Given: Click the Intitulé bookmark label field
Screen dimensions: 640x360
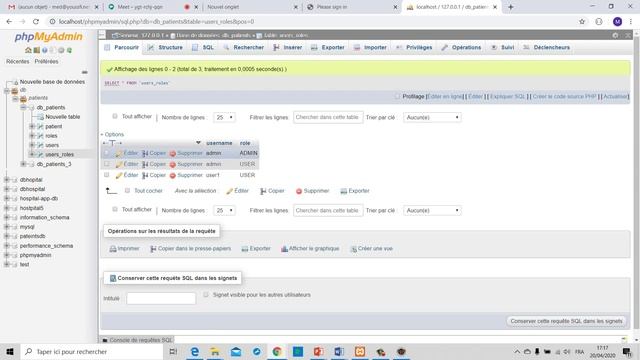Looking at the screenshot, I should pyautogui.click(x=161, y=299).
